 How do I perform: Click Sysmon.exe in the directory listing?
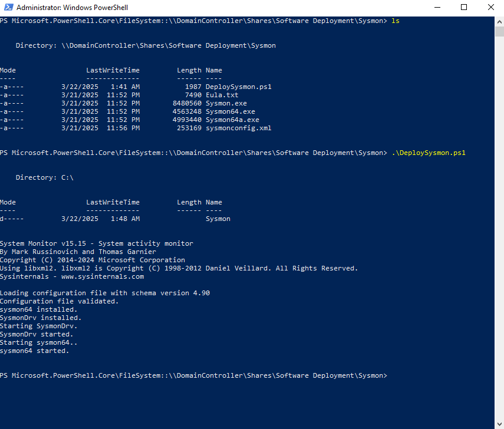226,103
